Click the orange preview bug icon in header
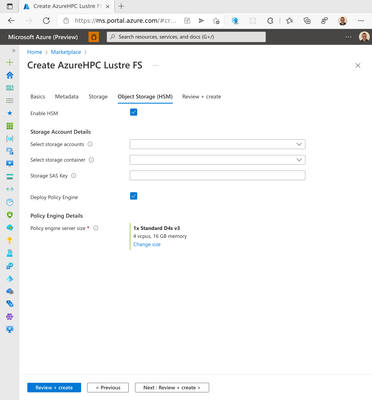The height and width of the screenshot is (400, 372). coord(94,37)
